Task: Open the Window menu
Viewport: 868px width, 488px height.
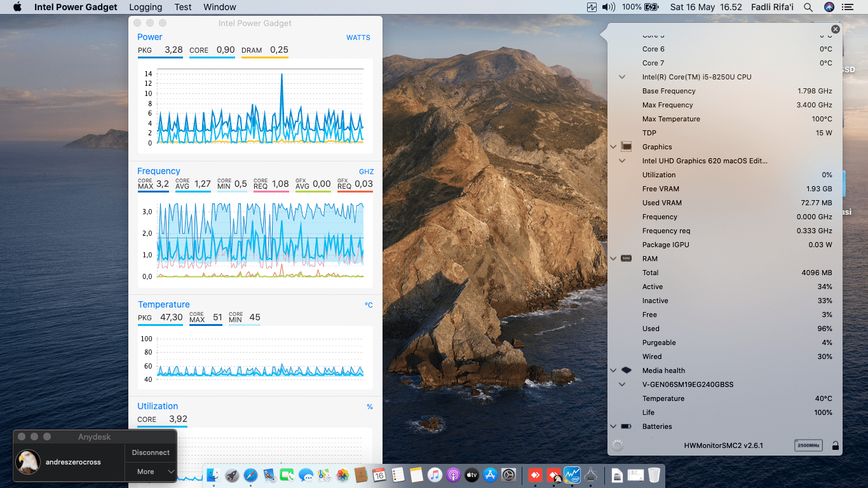Action: (x=220, y=7)
